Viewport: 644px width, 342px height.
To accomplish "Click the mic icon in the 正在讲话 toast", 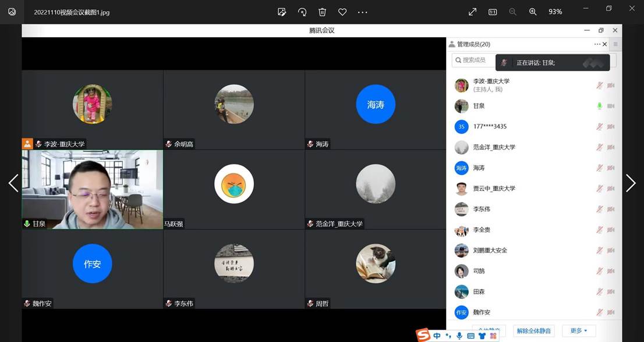I will point(504,63).
